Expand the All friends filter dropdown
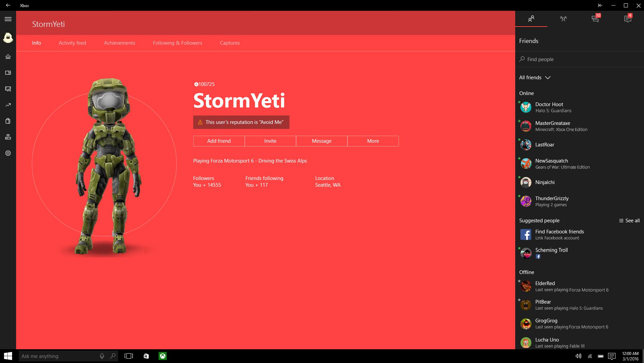This screenshot has height=363, width=644. [x=535, y=78]
